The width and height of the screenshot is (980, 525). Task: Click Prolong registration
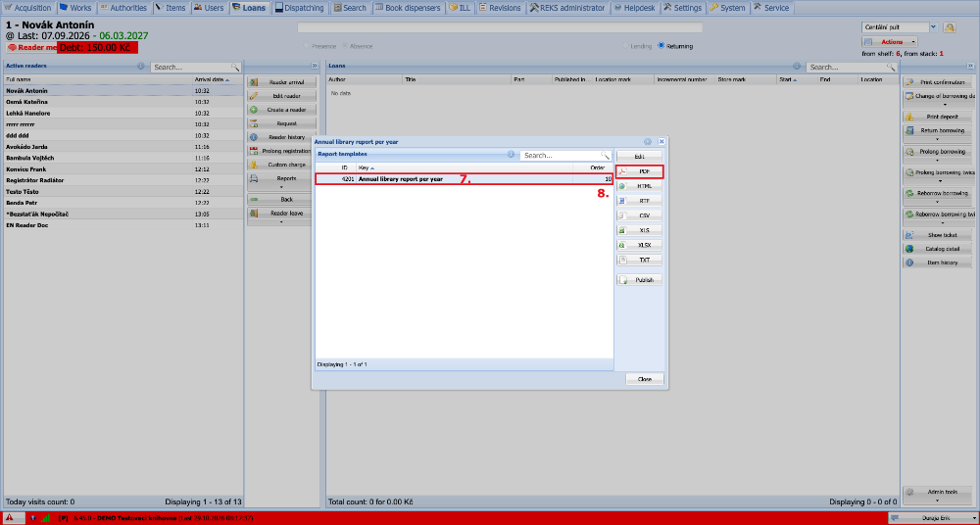[281, 151]
